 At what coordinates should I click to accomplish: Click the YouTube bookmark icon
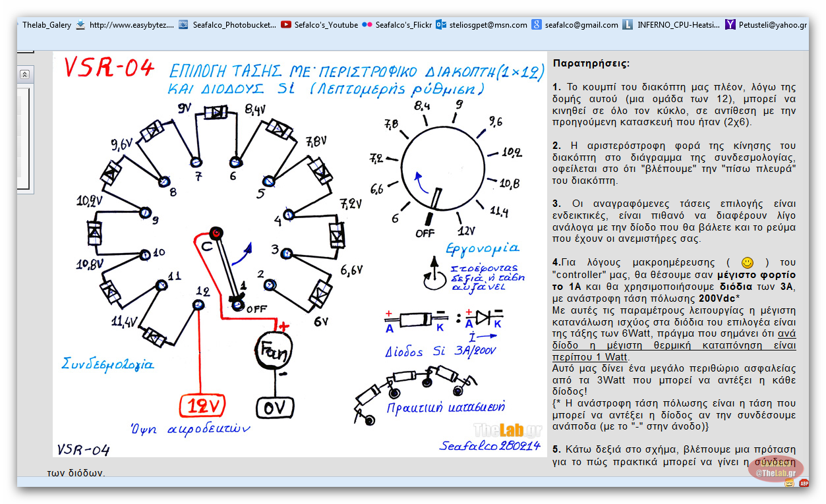[286, 25]
